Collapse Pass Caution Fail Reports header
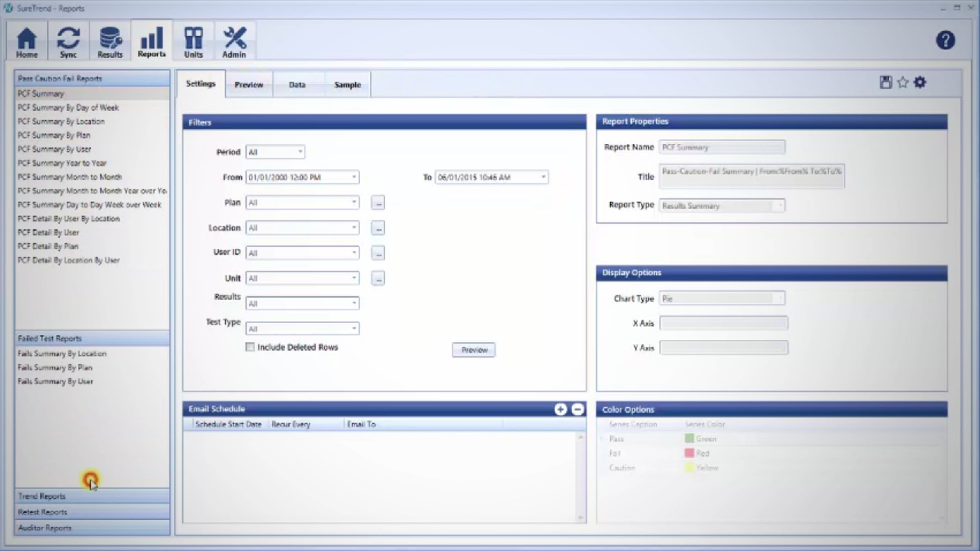This screenshot has height=551, width=980. pyautogui.click(x=92, y=78)
